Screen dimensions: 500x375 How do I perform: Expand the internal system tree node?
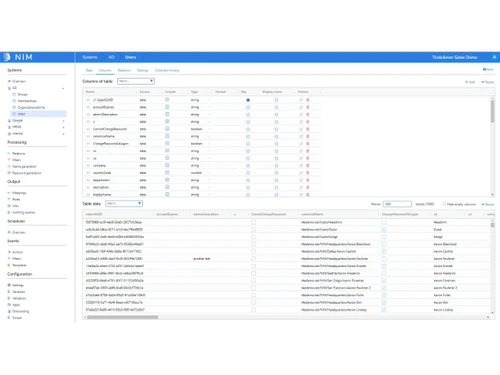tap(63, 134)
